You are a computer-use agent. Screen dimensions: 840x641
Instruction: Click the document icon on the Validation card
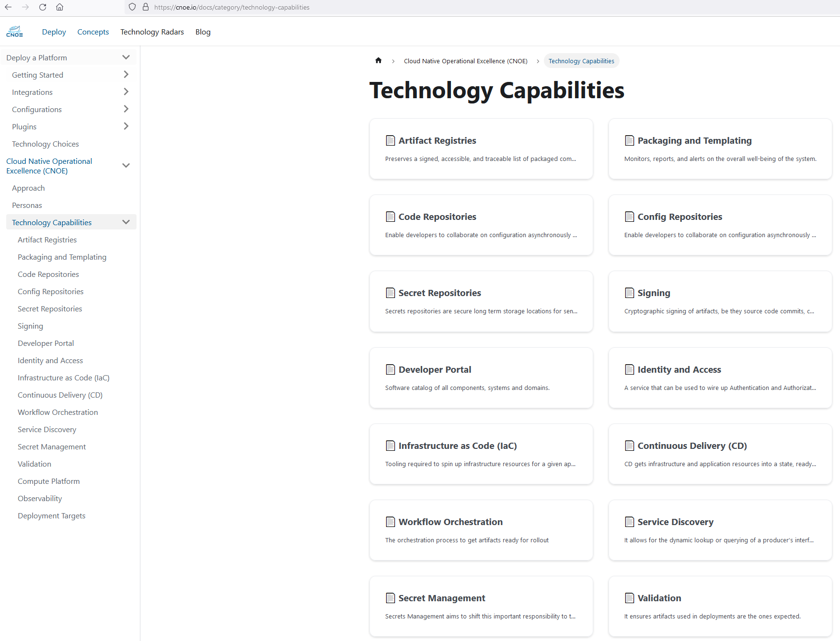coord(630,598)
